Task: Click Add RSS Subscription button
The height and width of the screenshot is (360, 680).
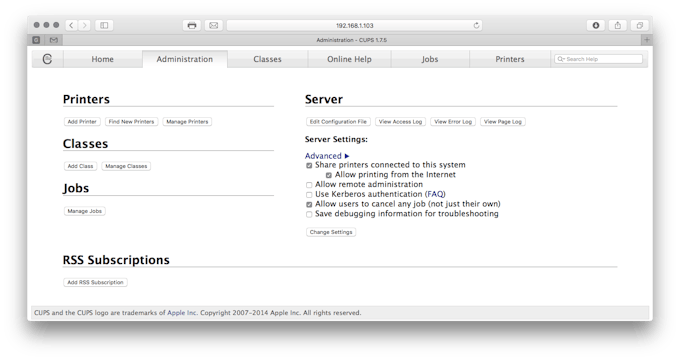Action: point(95,282)
